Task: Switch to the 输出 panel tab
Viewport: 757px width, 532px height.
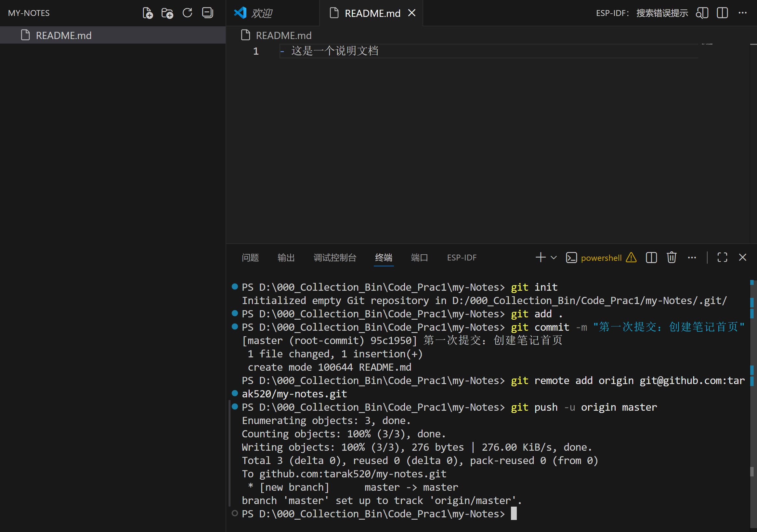Action: coord(286,258)
